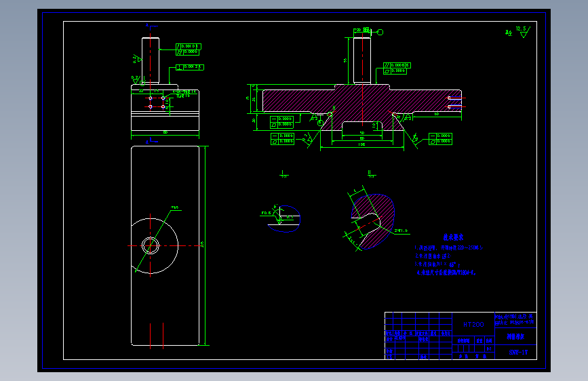Select the requirement line containing 45°
Screen dimensions: 588x381
coord(437,264)
